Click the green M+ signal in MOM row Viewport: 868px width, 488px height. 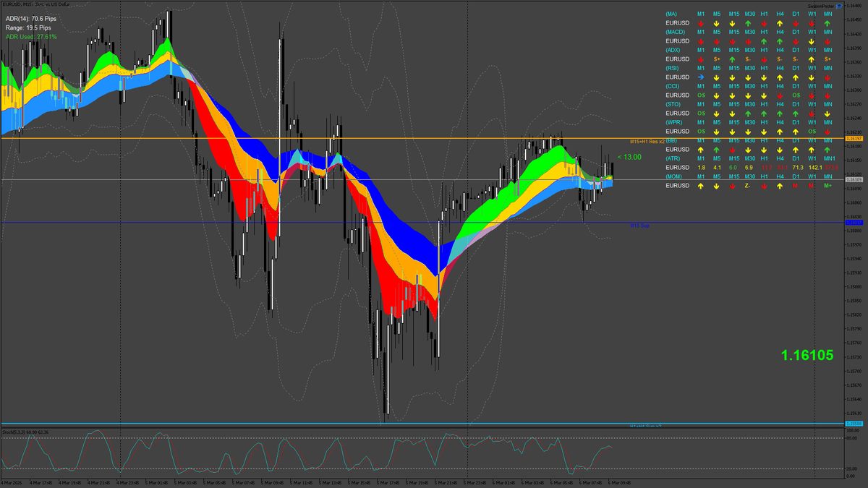coord(827,186)
